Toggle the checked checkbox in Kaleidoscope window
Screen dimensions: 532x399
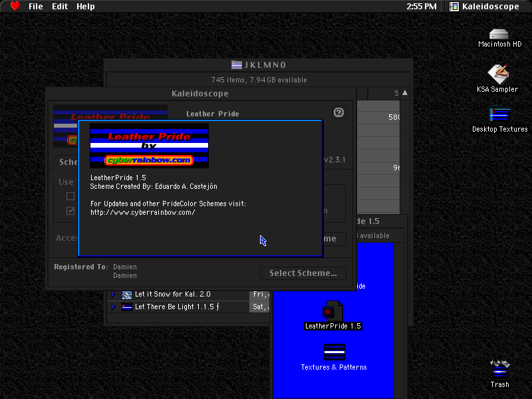70,211
